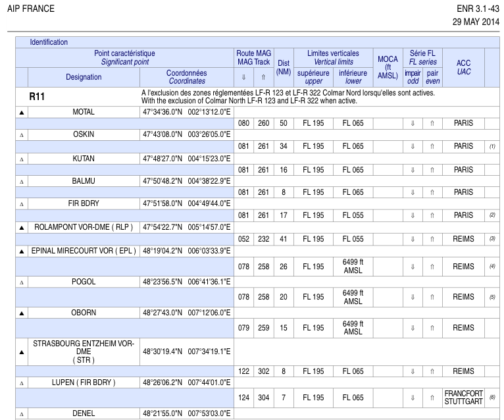Select footnote reference (1) after OSKIN segment

coord(492,146)
